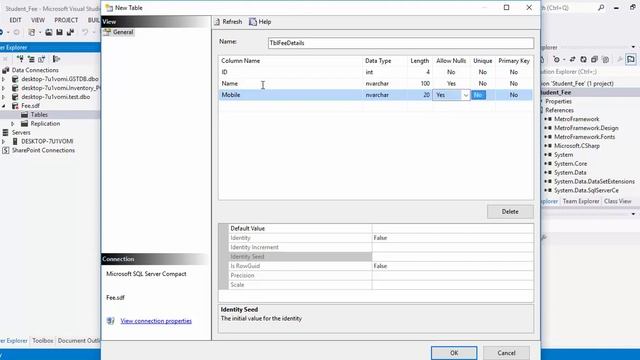Expand the desktop-7u1vomi.test.dbo connection
640x360 pixels.
point(4,97)
